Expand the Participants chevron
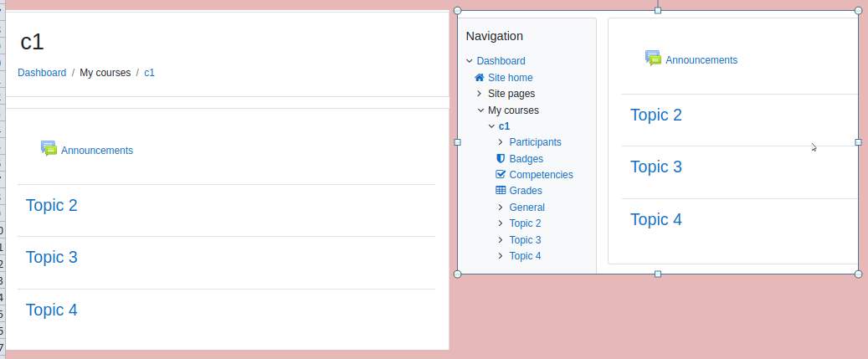The width and height of the screenshot is (868, 359). pyautogui.click(x=501, y=142)
